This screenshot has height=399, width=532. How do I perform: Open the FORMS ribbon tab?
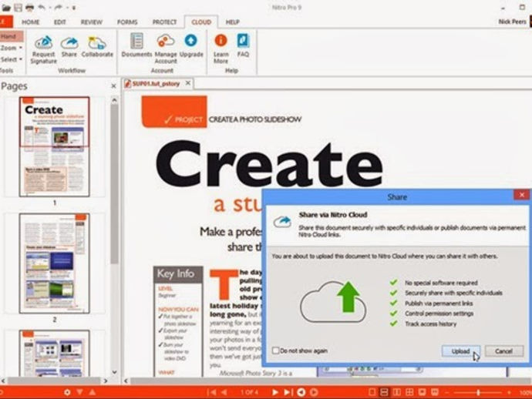[127, 22]
